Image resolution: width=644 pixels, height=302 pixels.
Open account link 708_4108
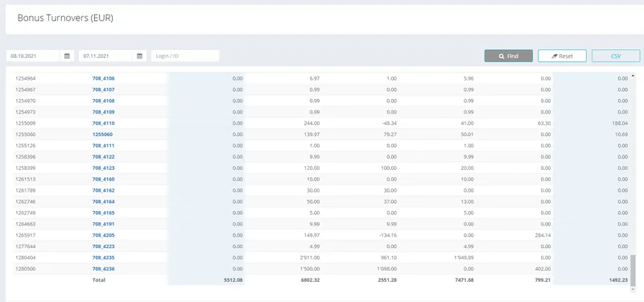point(104,101)
